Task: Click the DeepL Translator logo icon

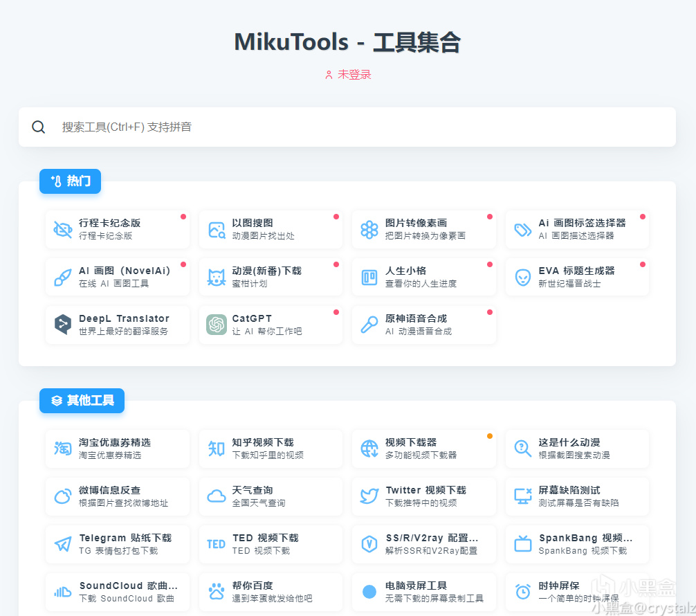Action: pos(62,325)
